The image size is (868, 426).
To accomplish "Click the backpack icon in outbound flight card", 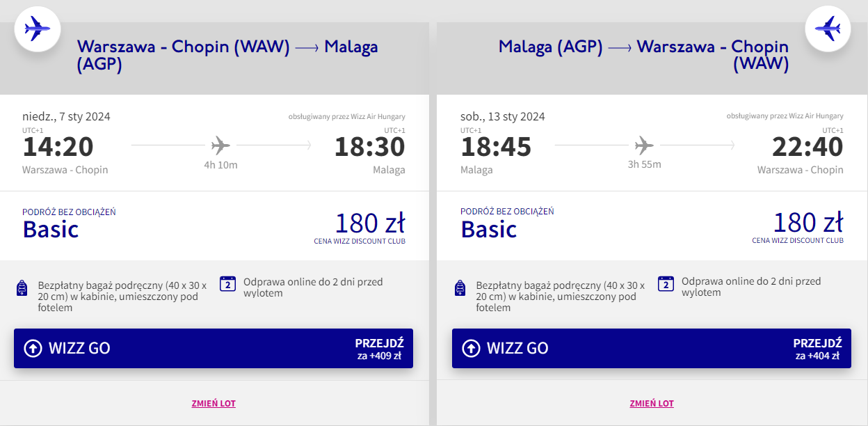I will point(22,288).
